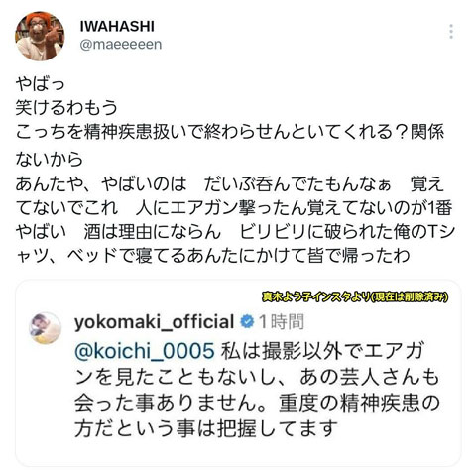The image size is (476, 473).
Task: Open the three-dot more options menu
Action: click(451, 32)
